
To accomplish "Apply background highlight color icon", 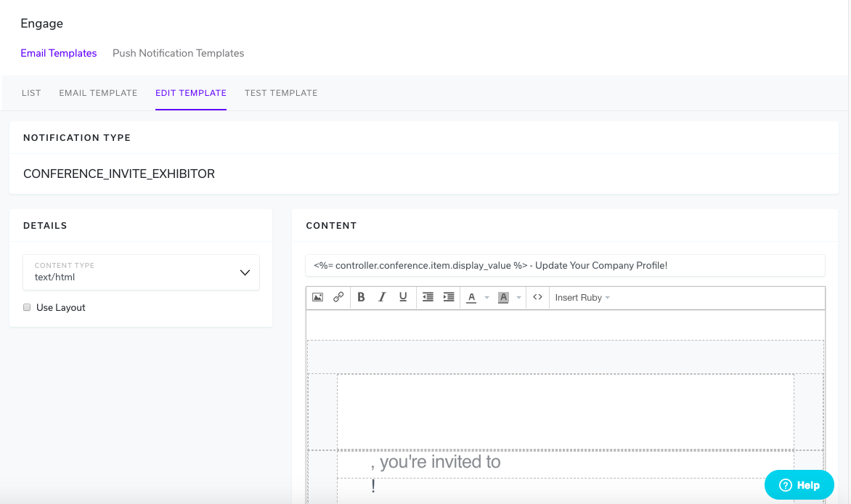I will [503, 297].
